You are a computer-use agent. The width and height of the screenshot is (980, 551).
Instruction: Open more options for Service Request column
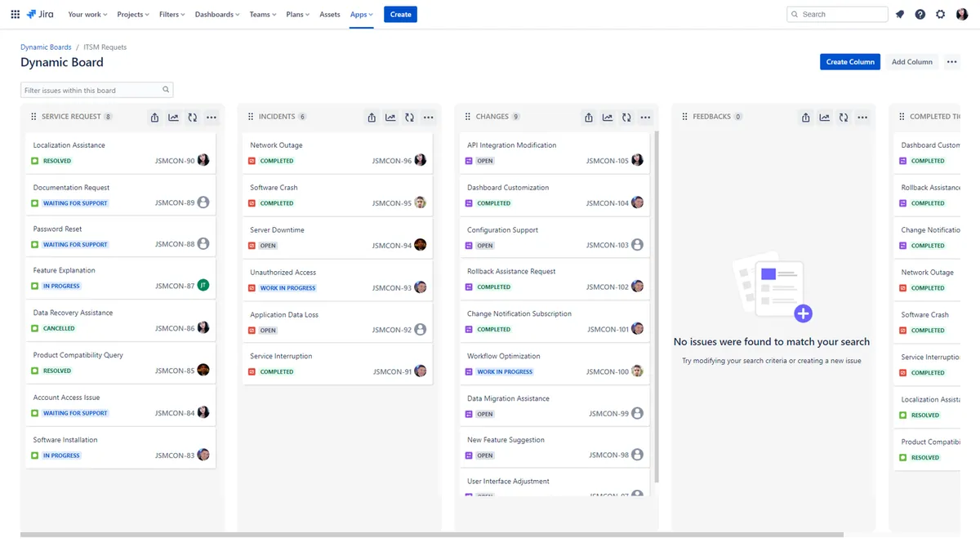[x=212, y=118]
